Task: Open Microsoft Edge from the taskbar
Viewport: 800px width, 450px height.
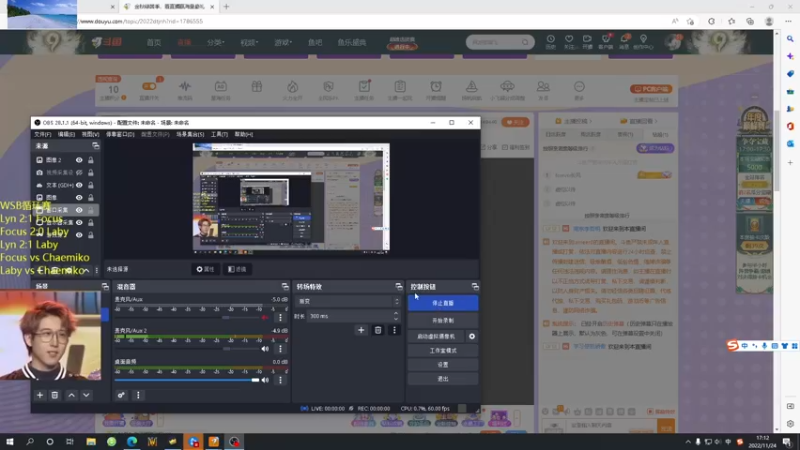Action: pyautogui.click(x=132, y=442)
